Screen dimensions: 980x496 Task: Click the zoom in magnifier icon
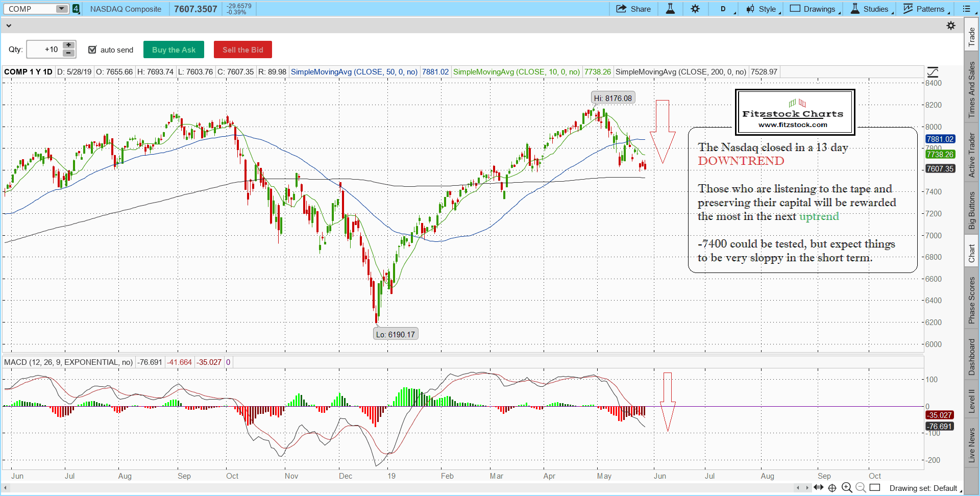(847, 488)
